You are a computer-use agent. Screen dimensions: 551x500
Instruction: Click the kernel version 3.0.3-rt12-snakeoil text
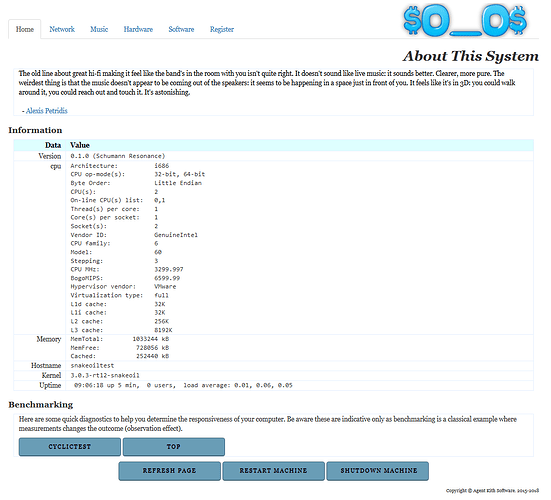coord(105,375)
